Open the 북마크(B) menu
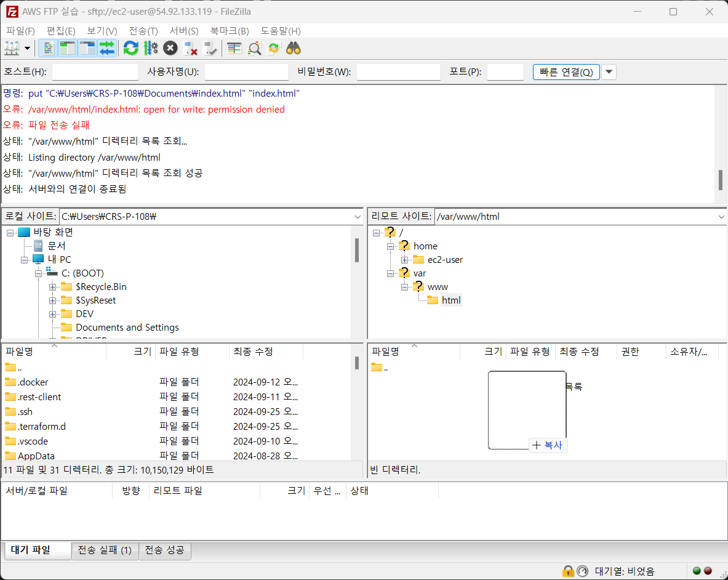 [x=230, y=31]
